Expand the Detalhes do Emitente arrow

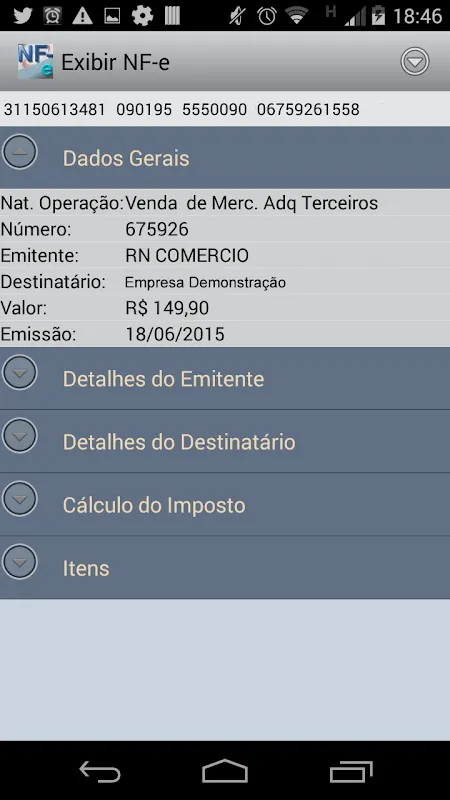click(x=19, y=372)
